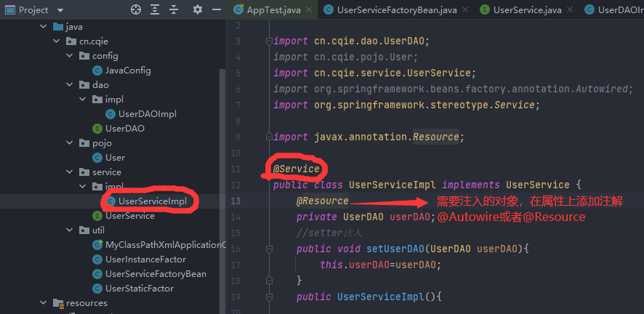
Task: Click the util package folder icon
Action: click(84, 230)
